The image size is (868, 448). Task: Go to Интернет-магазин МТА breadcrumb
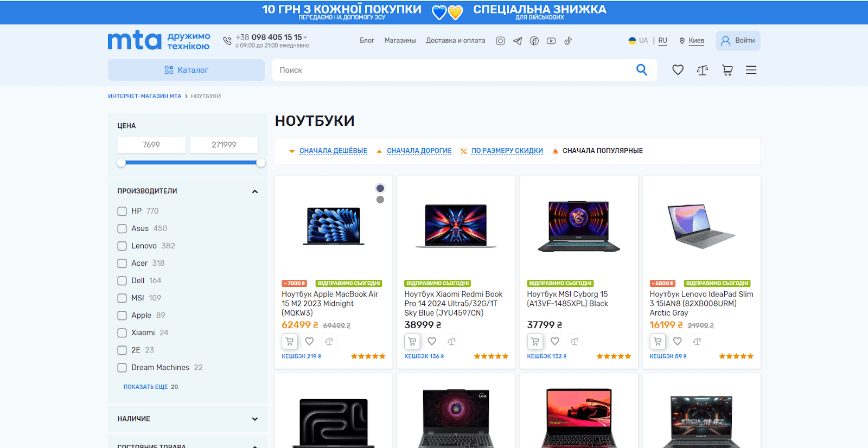point(144,96)
